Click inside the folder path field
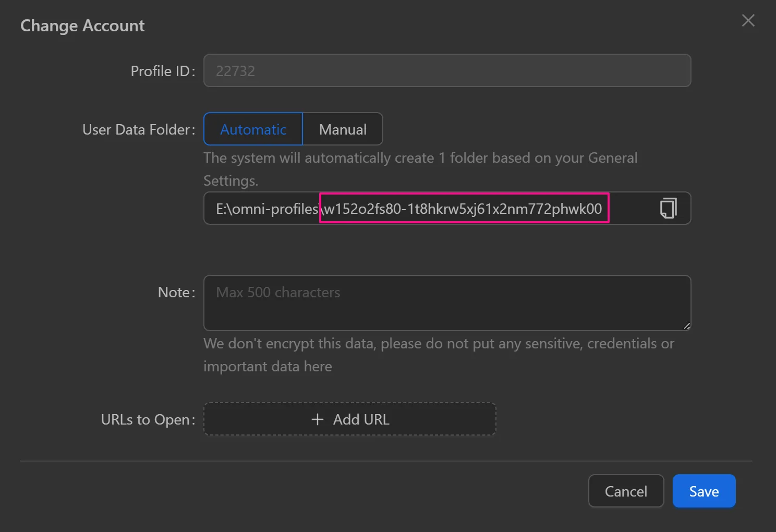Screen dimensions: 776x532 point(631,209)
